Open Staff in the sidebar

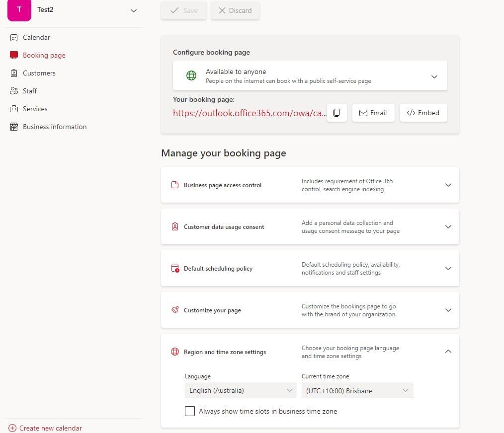[x=29, y=91]
